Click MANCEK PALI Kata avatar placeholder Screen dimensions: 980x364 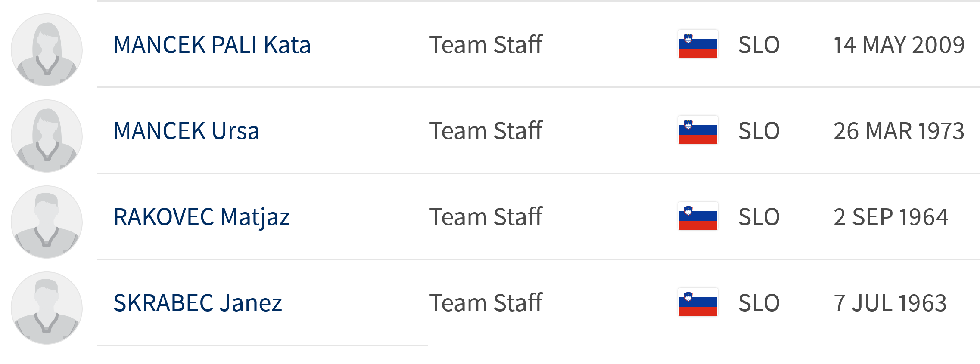[47, 50]
